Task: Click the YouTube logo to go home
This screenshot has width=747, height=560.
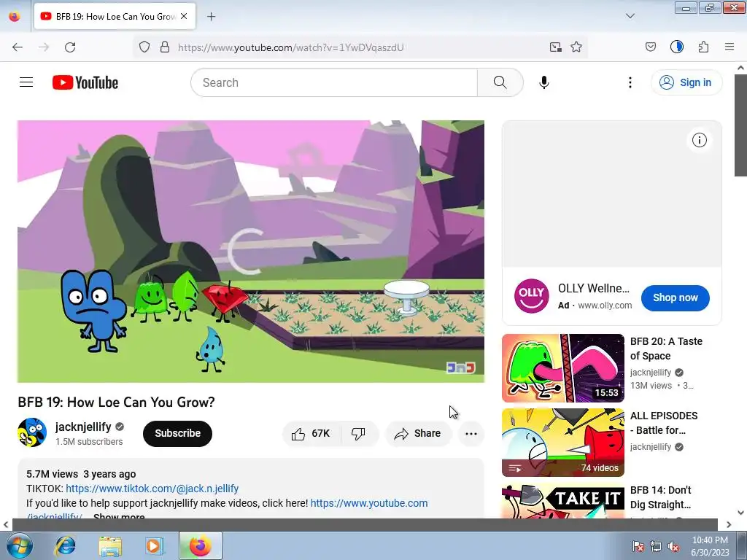Action: pyautogui.click(x=85, y=82)
